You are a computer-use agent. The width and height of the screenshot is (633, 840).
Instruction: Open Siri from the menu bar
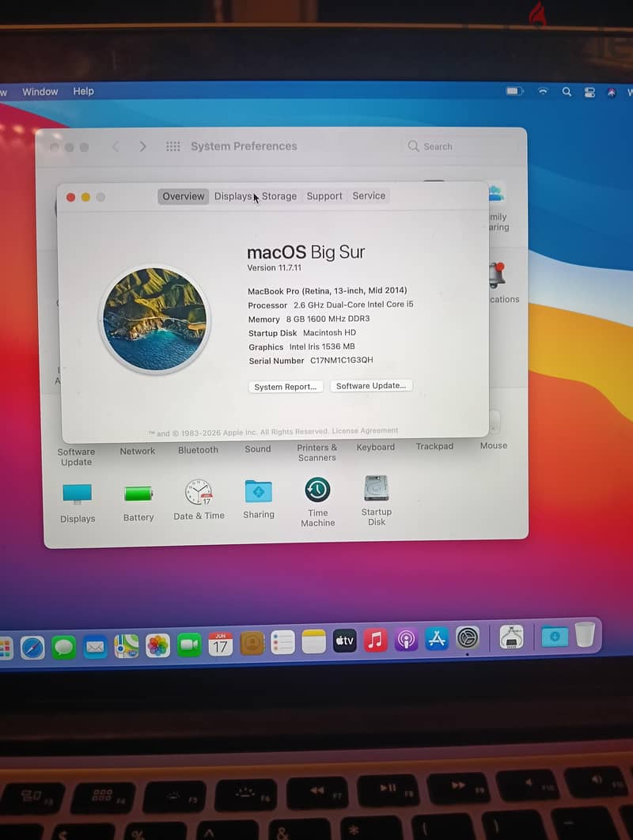click(x=612, y=93)
